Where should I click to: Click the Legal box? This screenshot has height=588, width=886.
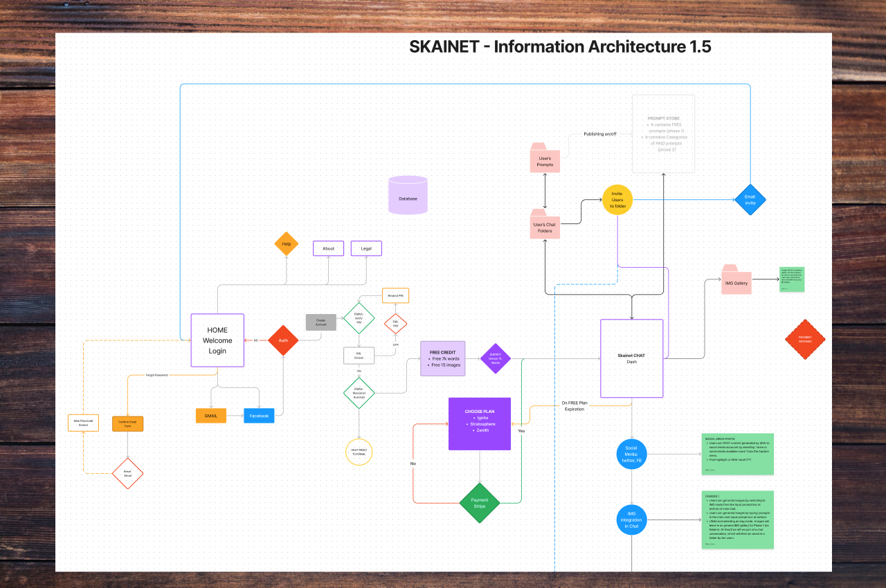366,248
